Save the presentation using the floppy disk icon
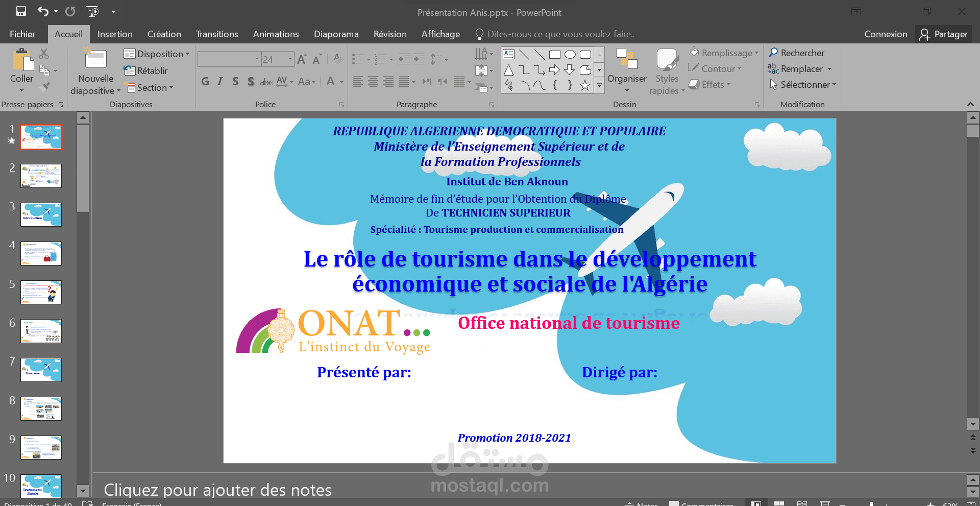980x506 pixels. coord(21,11)
